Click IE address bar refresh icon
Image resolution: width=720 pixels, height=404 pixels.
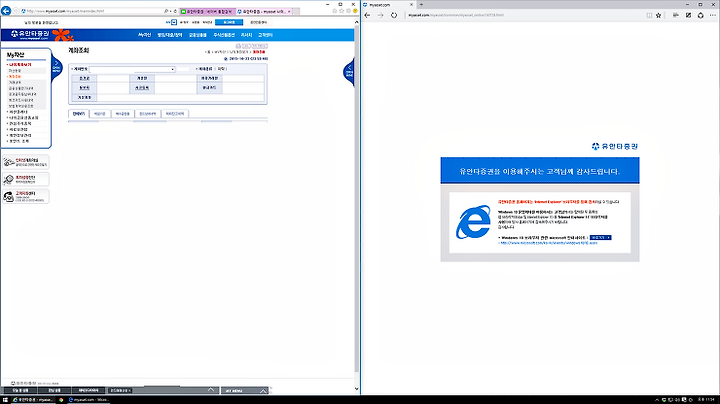[175, 11]
